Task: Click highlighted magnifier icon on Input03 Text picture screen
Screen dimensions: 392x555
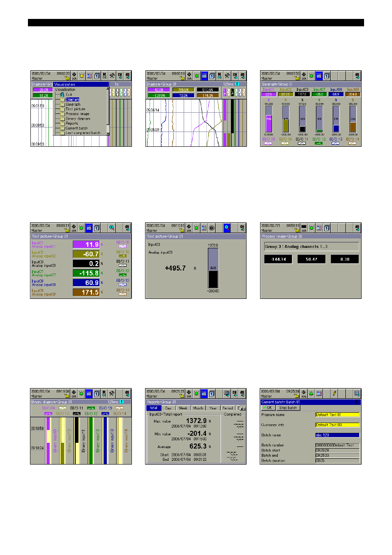Action: 226,227
